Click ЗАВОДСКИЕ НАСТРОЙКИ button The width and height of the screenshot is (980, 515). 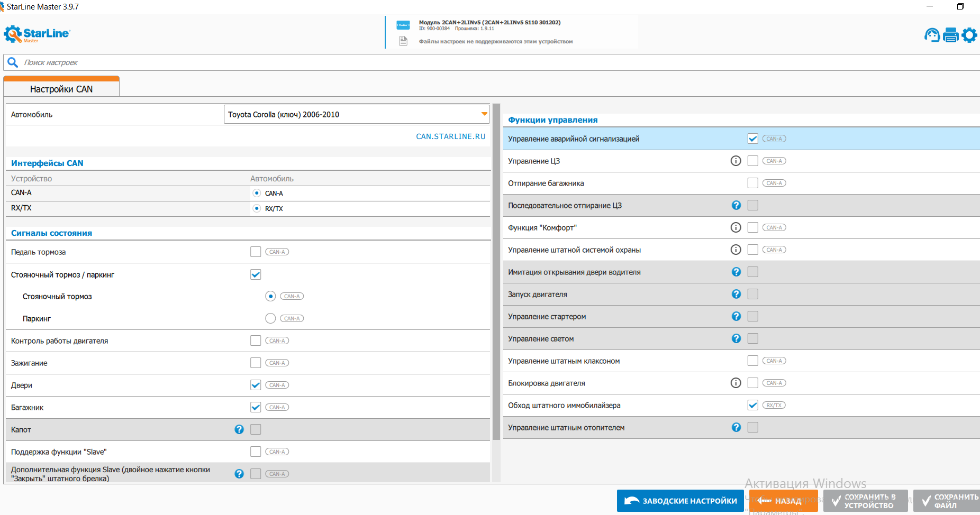[680, 501]
